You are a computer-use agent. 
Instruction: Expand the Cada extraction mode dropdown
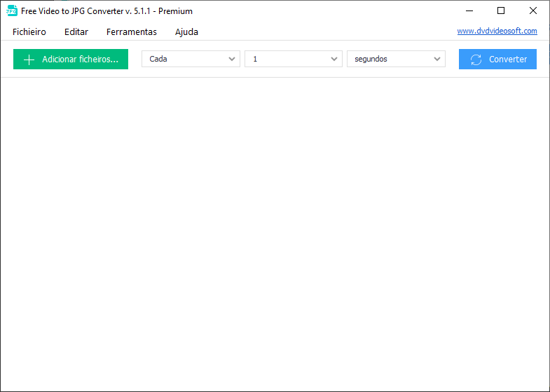point(191,59)
